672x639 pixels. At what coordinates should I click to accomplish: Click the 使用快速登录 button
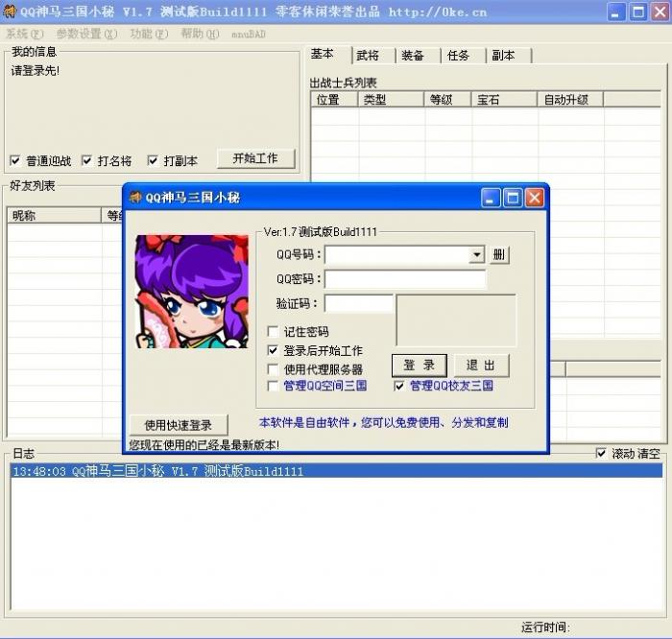pos(179,425)
